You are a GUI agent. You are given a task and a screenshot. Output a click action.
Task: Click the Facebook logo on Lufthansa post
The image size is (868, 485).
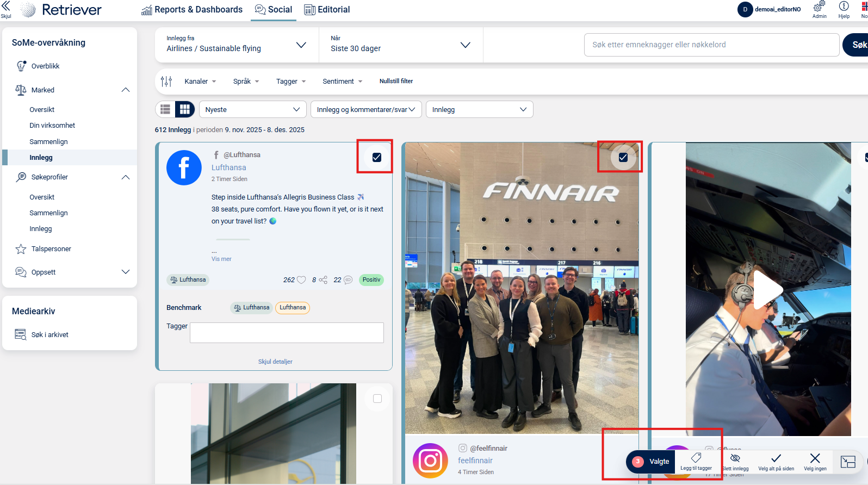[184, 167]
